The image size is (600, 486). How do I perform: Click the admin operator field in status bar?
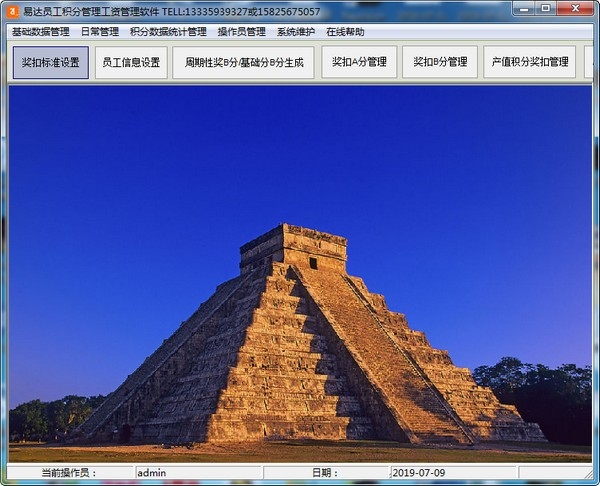pyautogui.click(x=198, y=473)
